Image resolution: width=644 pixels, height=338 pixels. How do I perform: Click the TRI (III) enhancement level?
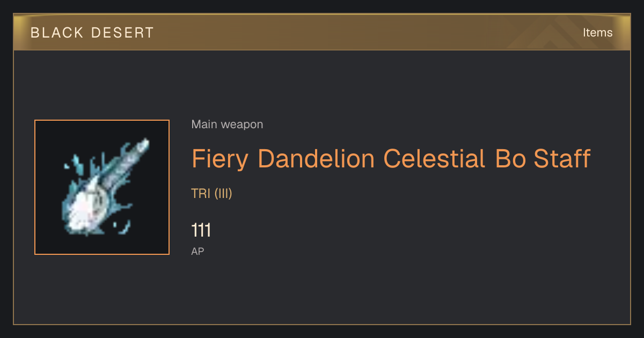coord(211,194)
